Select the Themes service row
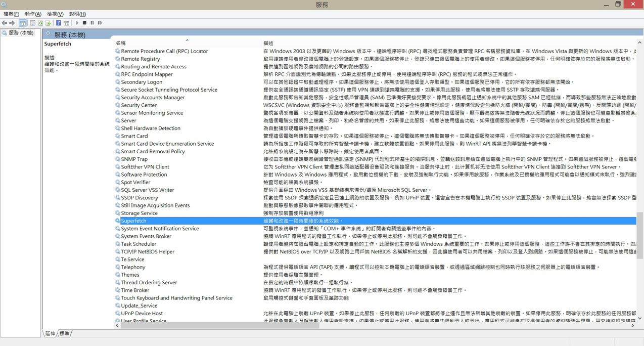 pos(130,275)
